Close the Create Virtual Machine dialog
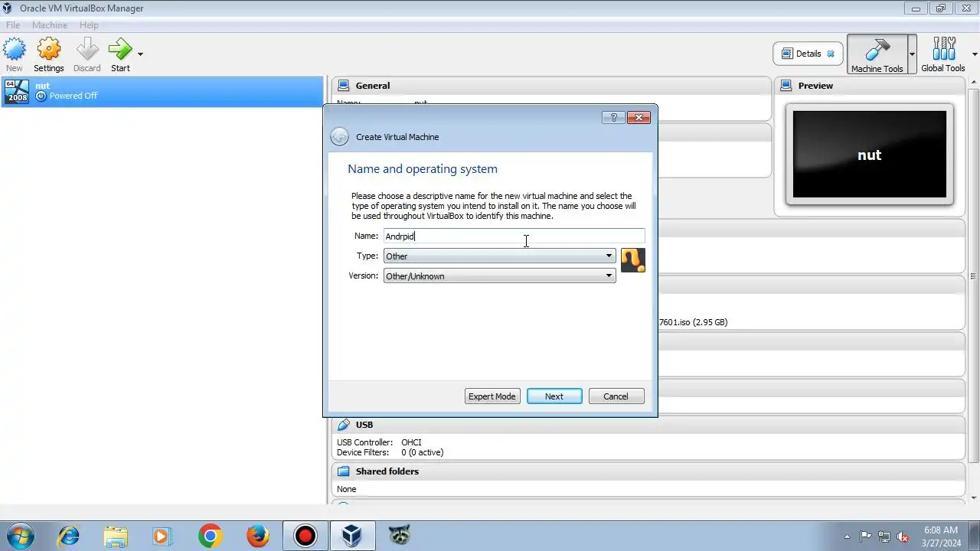The height and width of the screenshot is (551, 980). click(x=639, y=117)
